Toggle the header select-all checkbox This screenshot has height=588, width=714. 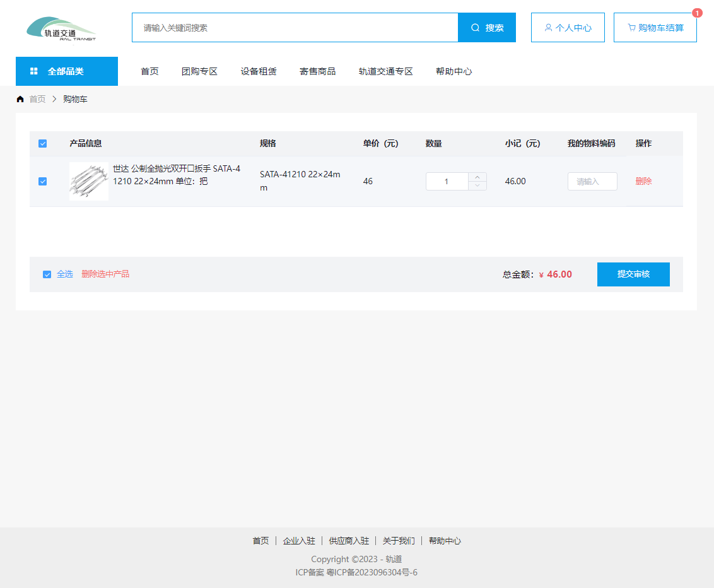coord(43,143)
